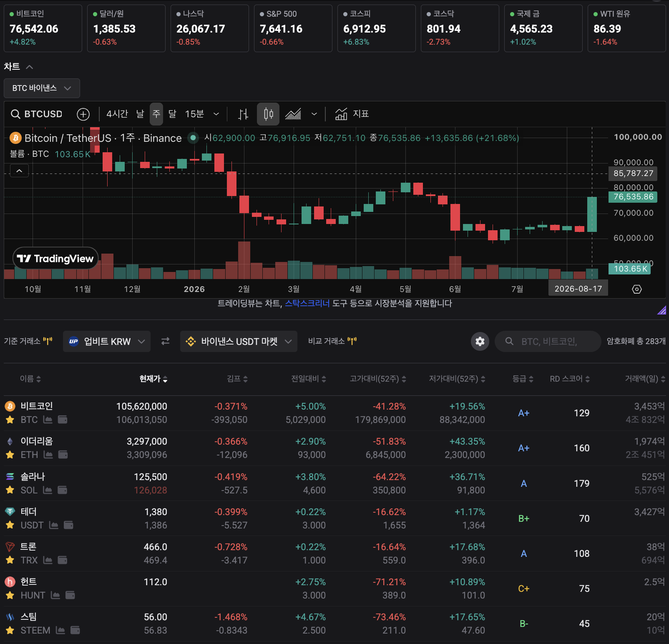Viewport: 669px width, 644px height.
Task: Open wallet icon for USDT row
Action: 68,525
